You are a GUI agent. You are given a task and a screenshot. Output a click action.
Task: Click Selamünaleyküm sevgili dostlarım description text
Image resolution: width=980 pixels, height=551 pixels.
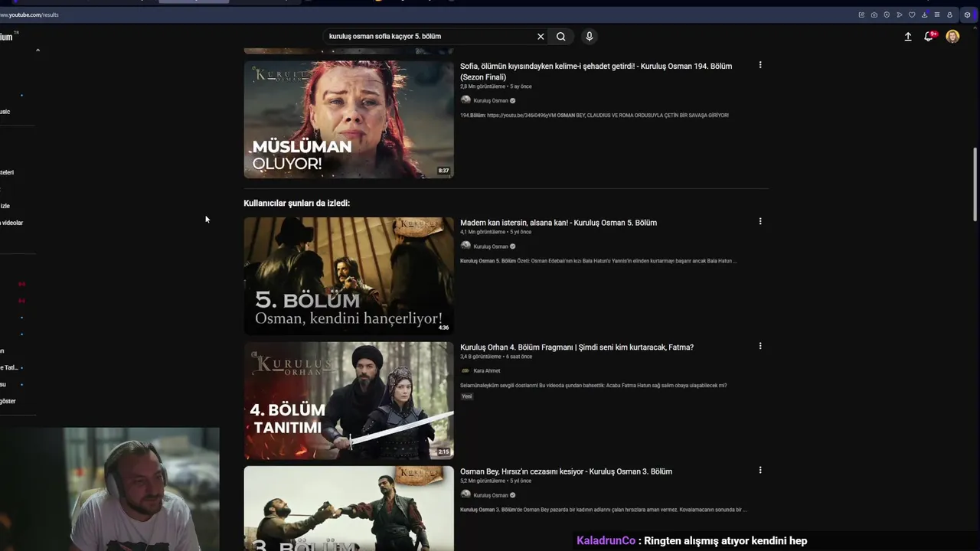593,386
